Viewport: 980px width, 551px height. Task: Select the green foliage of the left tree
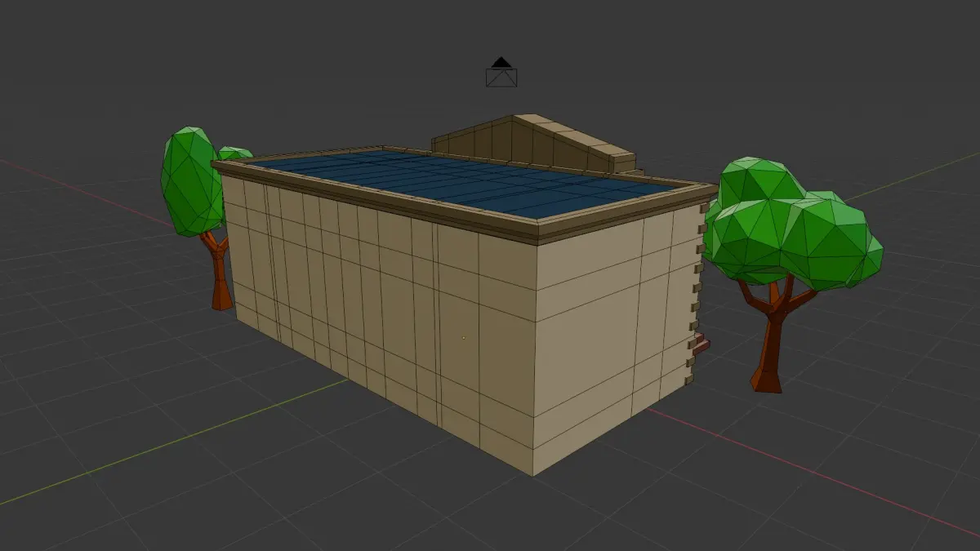[190, 184]
